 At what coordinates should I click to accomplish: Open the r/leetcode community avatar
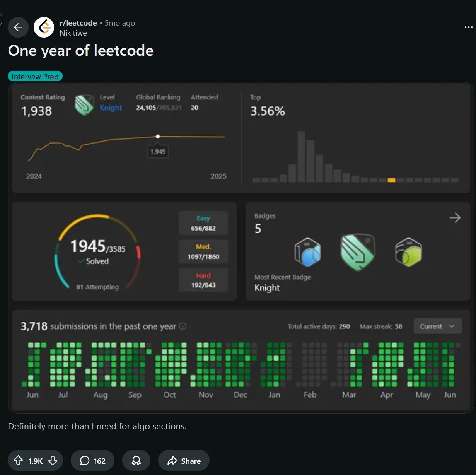[44, 27]
